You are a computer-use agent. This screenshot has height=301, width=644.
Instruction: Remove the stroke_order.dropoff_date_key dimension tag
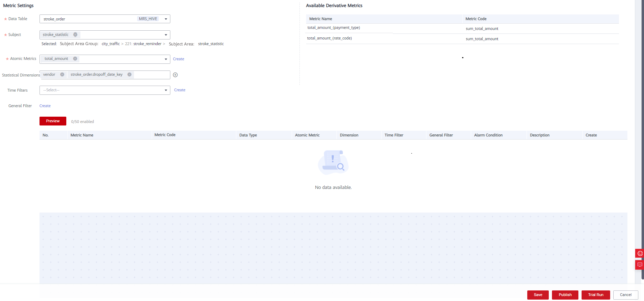[129, 74]
